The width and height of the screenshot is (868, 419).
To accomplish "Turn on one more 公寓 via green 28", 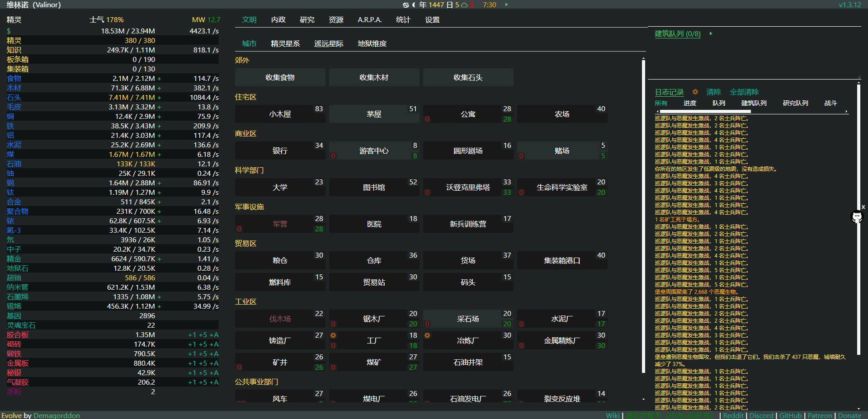I will 507,119.
